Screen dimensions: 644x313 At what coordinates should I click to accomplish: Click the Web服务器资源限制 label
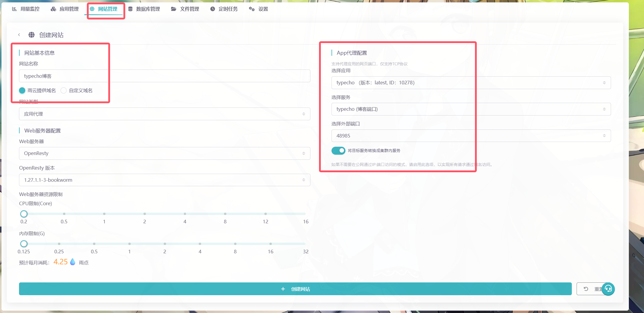(x=41, y=194)
